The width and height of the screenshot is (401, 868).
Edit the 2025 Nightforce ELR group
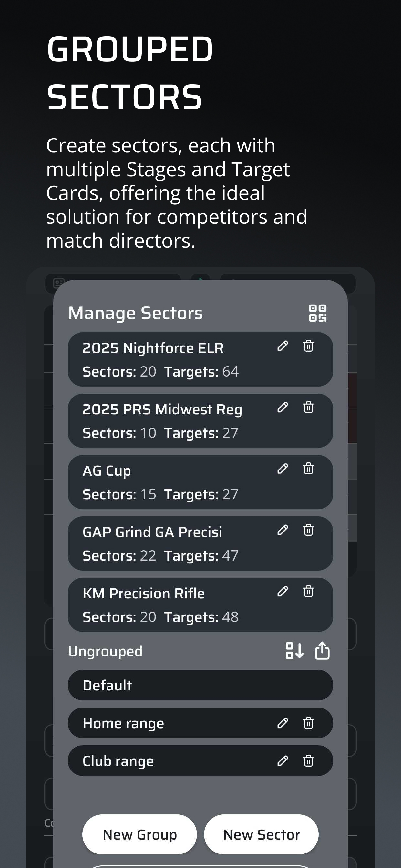pos(283,346)
